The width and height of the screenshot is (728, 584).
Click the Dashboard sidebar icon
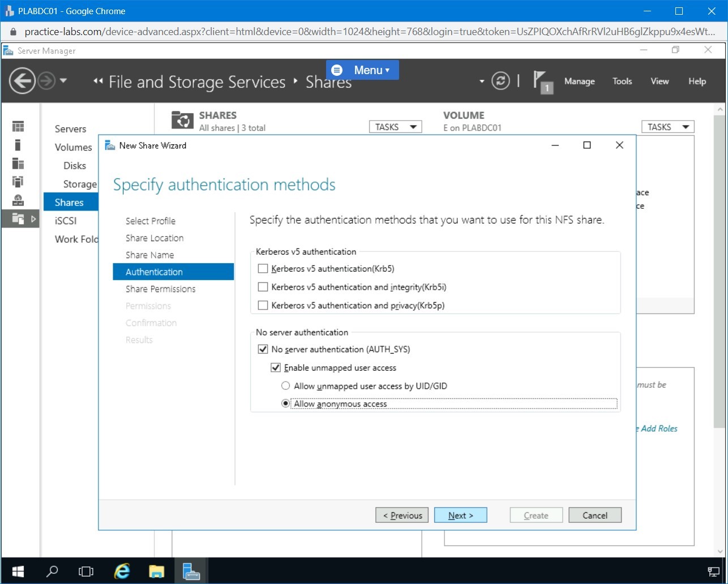point(18,127)
